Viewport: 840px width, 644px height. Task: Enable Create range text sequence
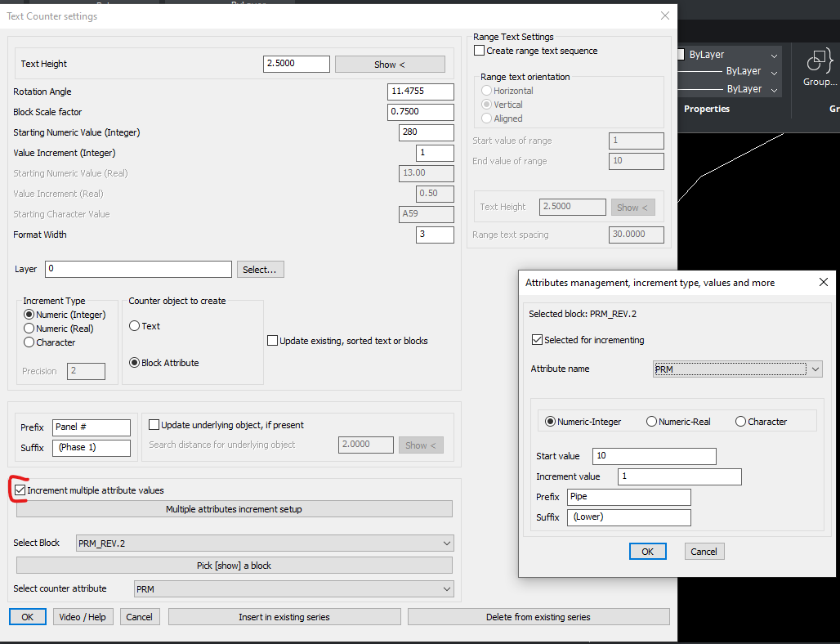click(x=478, y=49)
